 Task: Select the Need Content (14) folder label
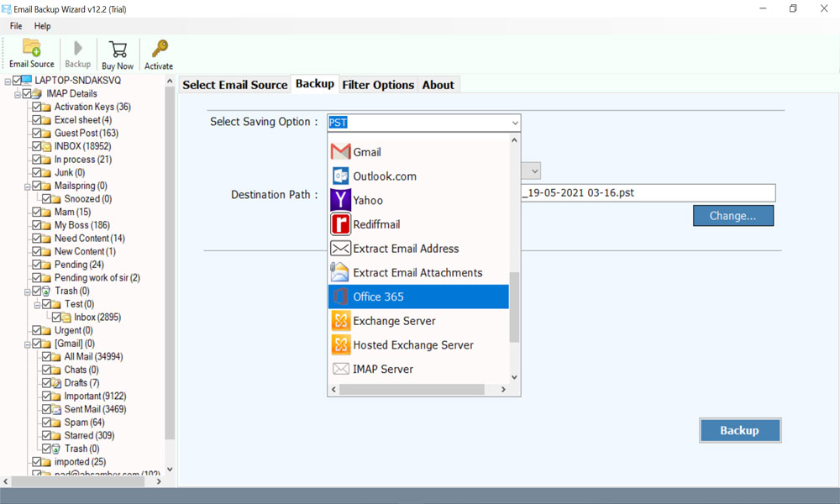point(90,239)
